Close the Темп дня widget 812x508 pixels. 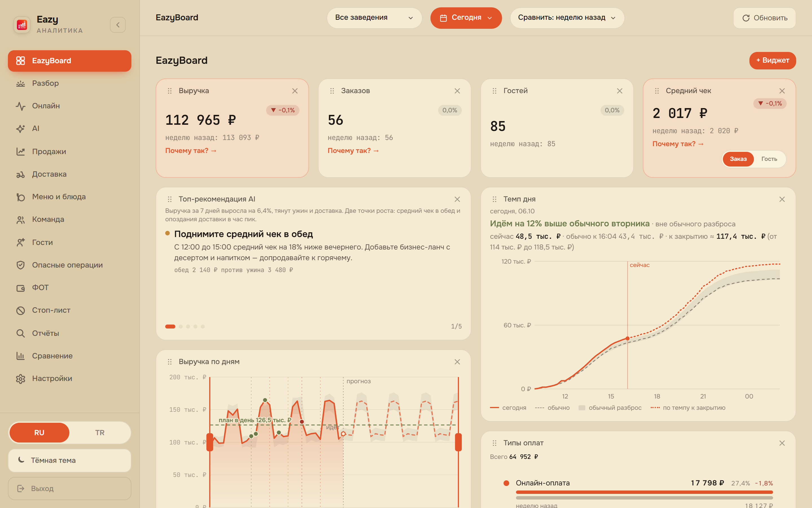pyautogui.click(x=782, y=199)
